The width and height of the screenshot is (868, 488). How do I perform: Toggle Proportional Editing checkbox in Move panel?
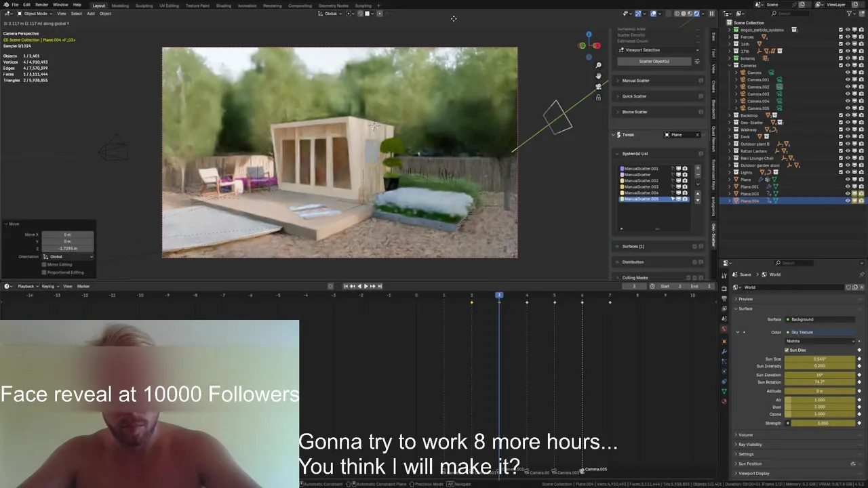[x=44, y=272]
